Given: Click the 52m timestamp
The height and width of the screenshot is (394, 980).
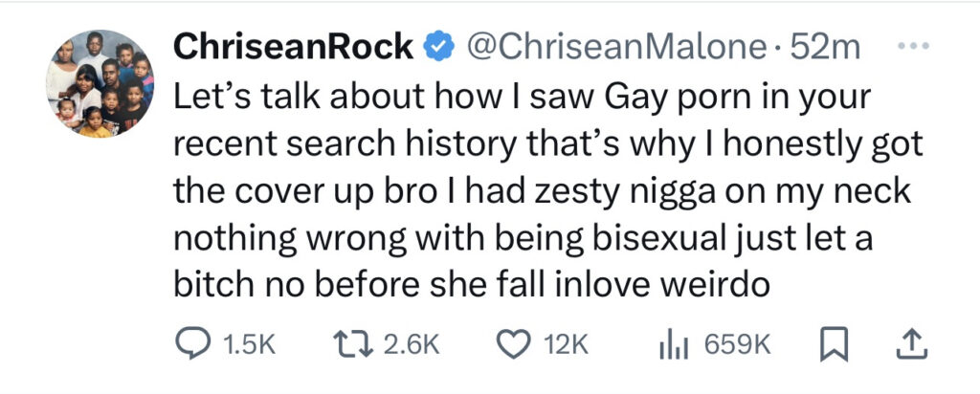Looking at the screenshot, I should tap(824, 47).
